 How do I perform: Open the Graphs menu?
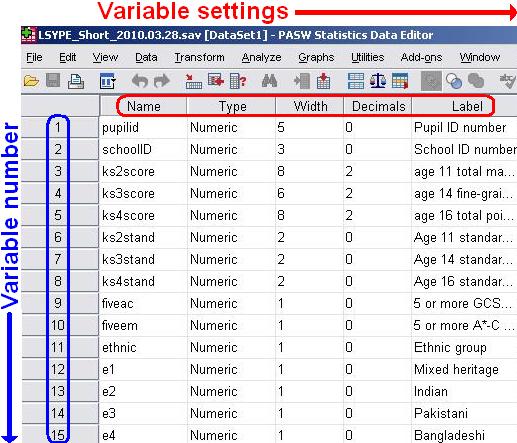316,58
